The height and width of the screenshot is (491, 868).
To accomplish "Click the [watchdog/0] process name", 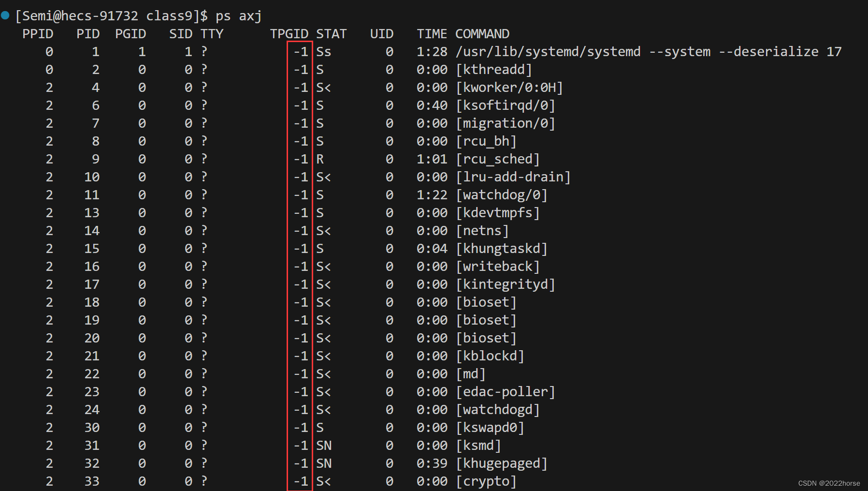I will coord(502,195).
